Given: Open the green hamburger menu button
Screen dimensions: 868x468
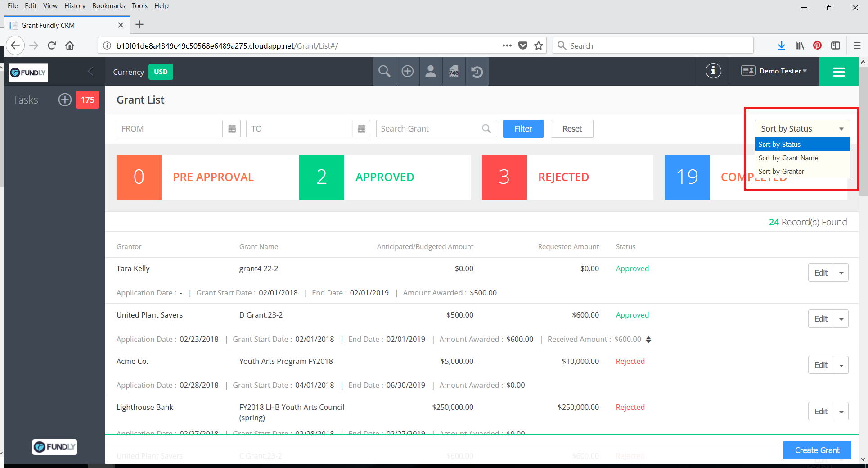Looking at the screenshot, I should pos(839,72).
